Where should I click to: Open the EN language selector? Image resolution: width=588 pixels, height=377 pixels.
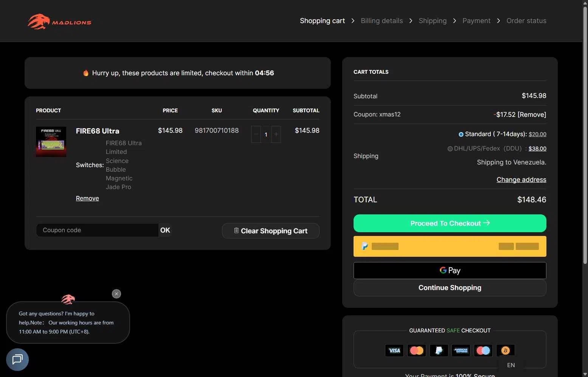point(511,365)
